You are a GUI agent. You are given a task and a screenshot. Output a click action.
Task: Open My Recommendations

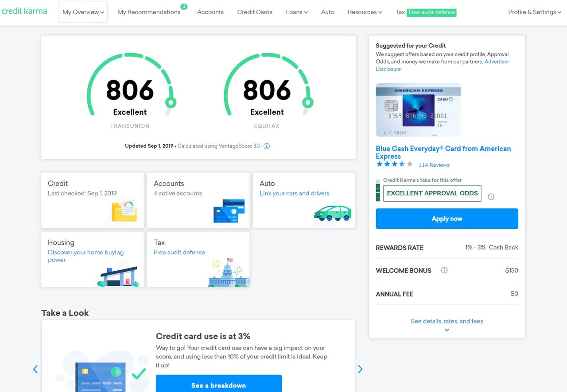click(149, 12)
